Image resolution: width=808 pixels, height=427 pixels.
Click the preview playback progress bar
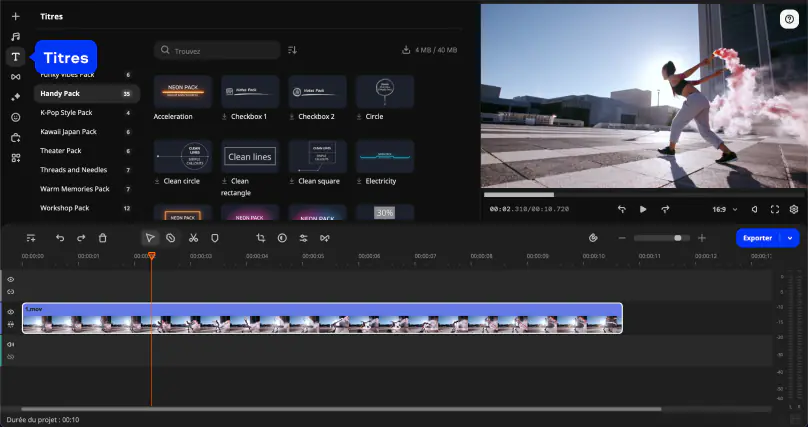click(644, 195)
